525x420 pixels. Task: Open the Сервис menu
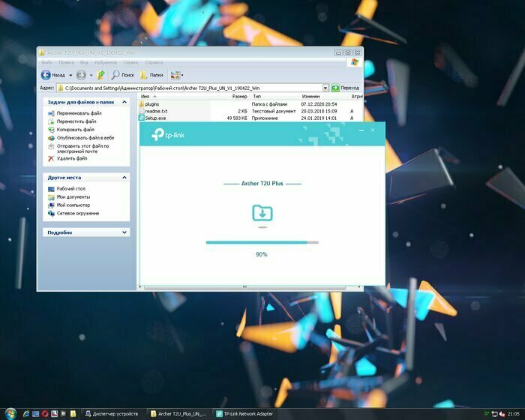130,62
